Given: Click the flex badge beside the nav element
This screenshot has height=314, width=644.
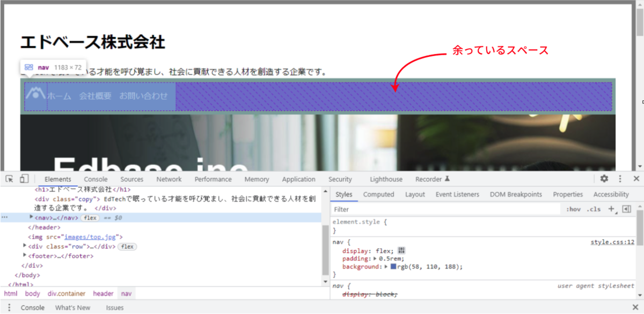Looking at the screenshot, I should coord(89,218).
